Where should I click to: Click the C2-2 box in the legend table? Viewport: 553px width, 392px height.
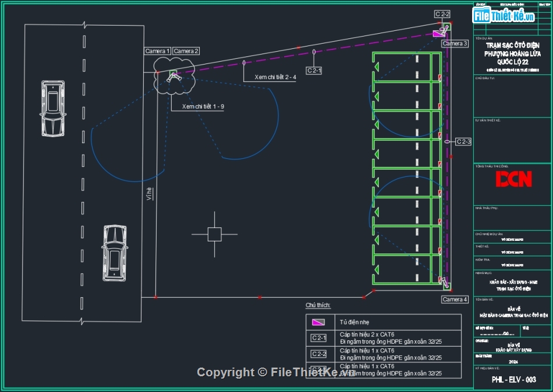[318, 354]
